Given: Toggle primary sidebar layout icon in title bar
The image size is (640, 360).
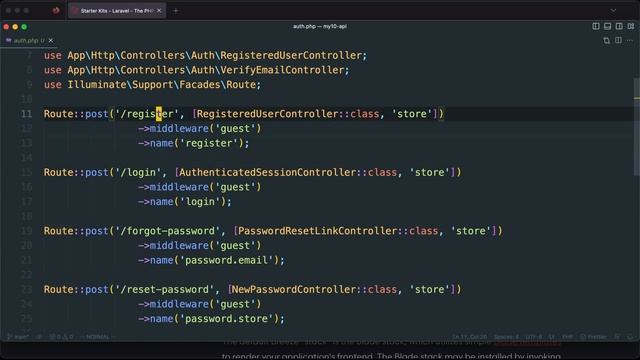Looking at the screenshot, I should [x=596, y=26].
